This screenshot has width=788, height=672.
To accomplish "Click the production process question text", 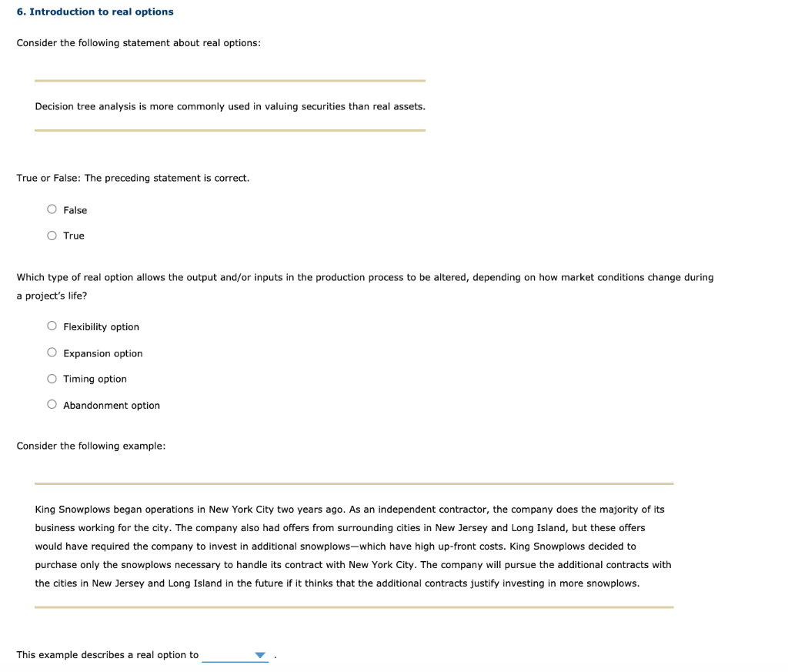I will click(x=365, y=278).
